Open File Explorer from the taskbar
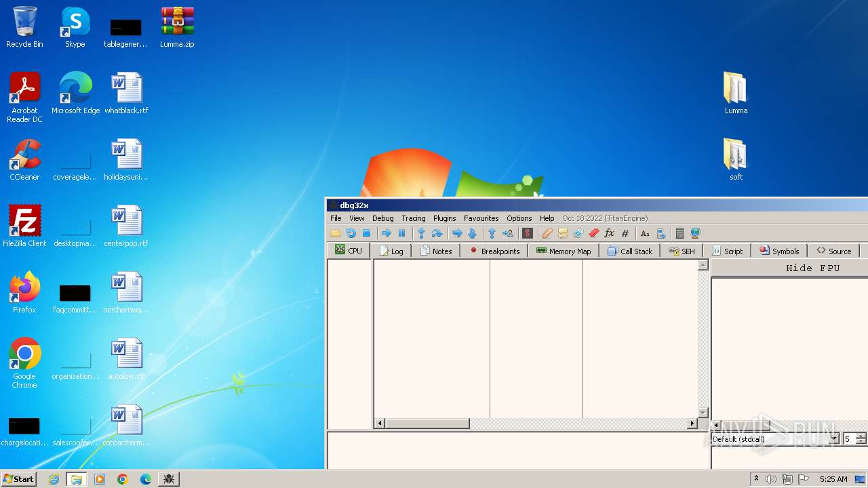The width and height of the screenshot is (868, 488). coord(76,479)
